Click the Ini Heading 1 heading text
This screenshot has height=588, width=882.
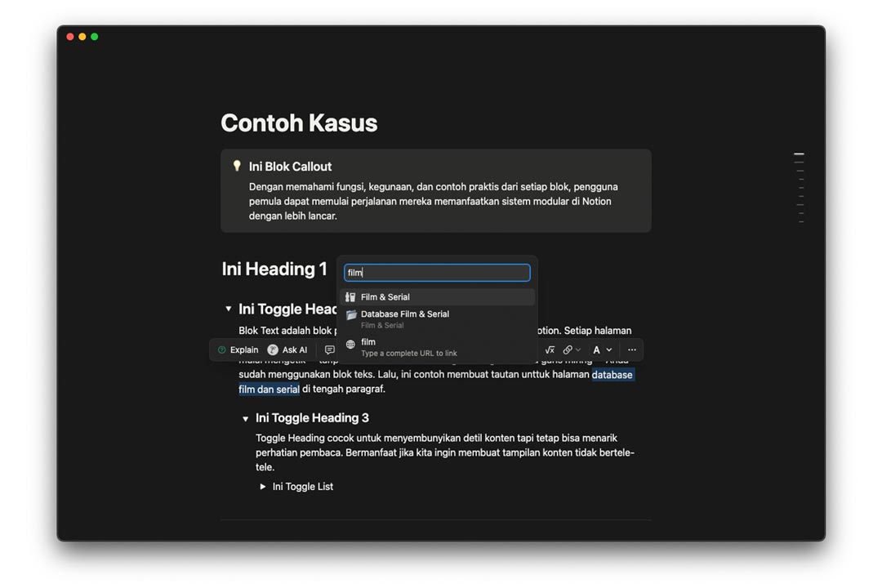(274, 269)
